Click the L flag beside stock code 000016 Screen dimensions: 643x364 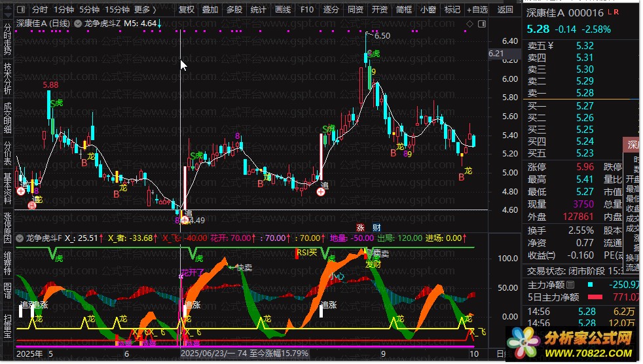(610, 12)
